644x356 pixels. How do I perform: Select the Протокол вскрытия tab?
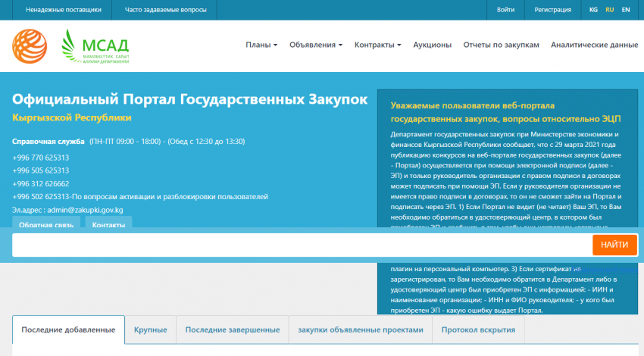(478, 330)
